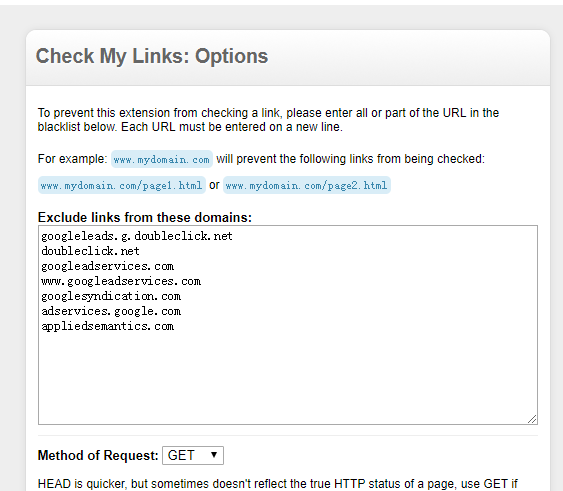Click the Method of Request label

[x=98, y=455]
